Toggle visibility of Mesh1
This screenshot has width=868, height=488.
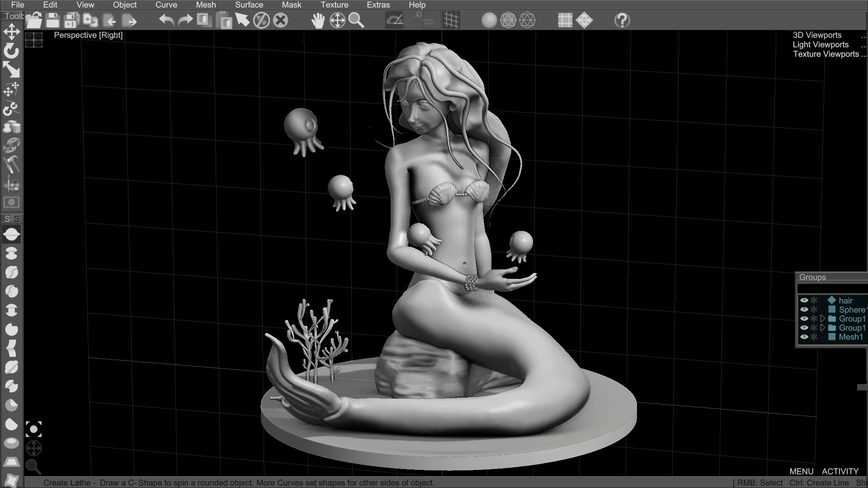pos(804,336)
